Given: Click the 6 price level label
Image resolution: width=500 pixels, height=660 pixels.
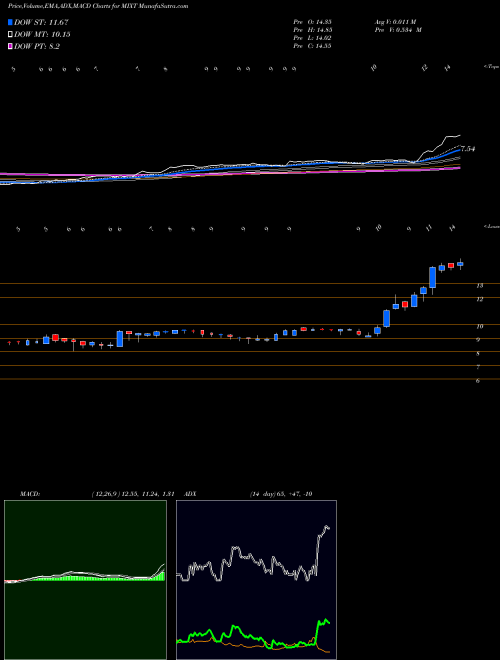Looking at the screenshot, I should (478, 381).
